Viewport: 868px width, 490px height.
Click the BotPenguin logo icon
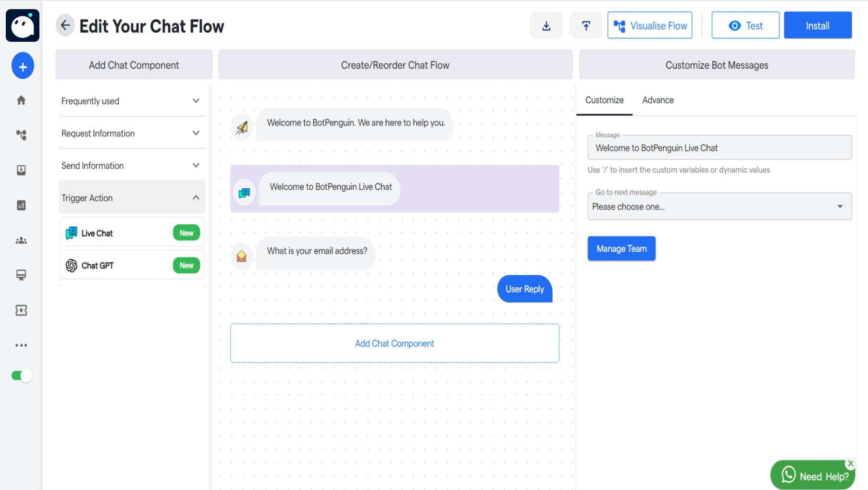tap(23, 25)
